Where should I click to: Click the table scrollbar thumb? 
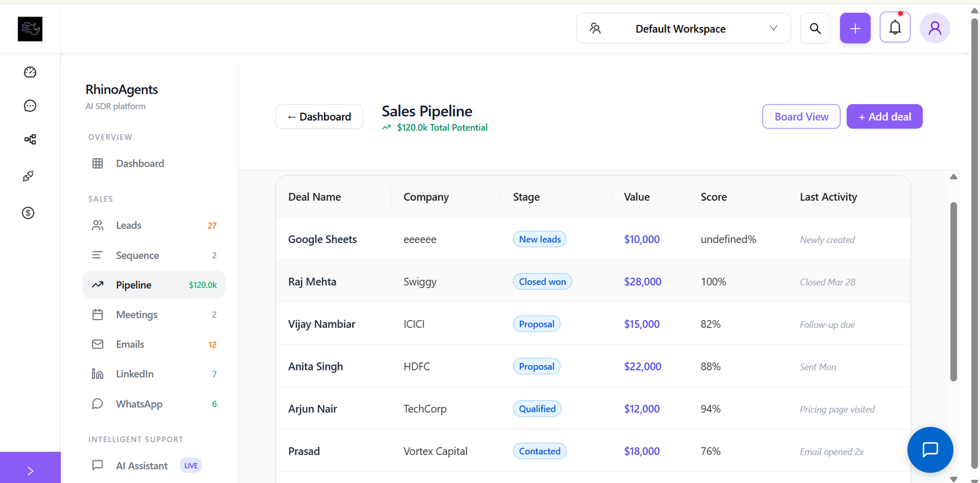pyautogui.click(x=953, y=291)
